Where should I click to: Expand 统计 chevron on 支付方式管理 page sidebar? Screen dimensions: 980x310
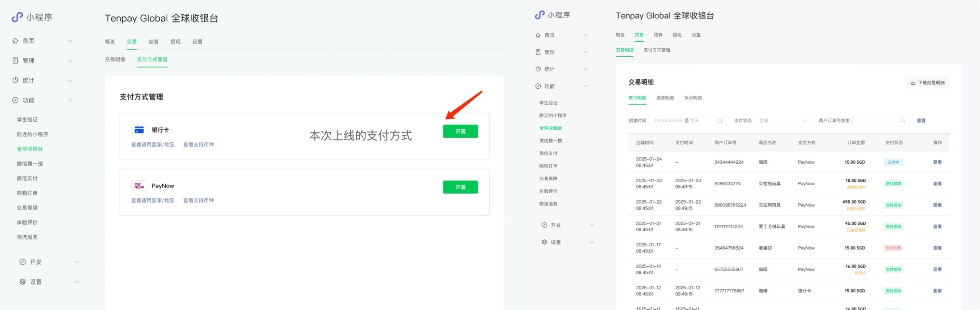(x=70, y=80)
